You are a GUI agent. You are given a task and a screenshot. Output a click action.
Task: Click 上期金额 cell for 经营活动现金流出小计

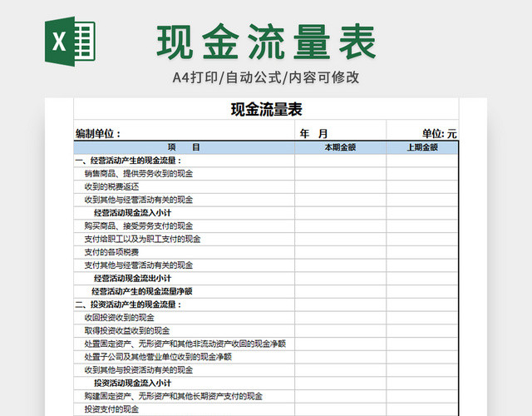[422, 278]
